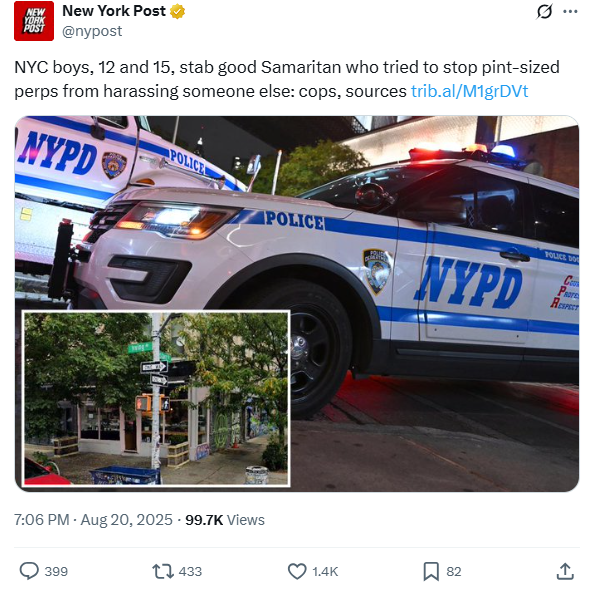Click the inset street corner photo
Viewport: 600px width, 593px height.
click(156, 399)
